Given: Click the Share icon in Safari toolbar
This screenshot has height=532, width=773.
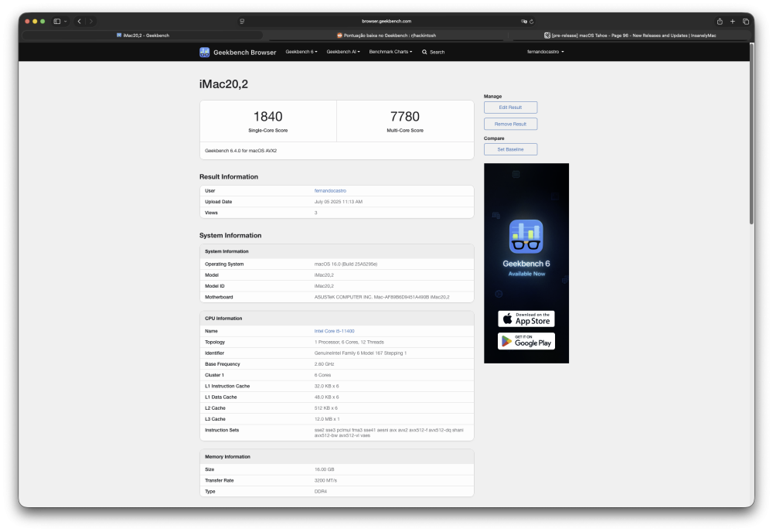Looking at the screenshot, I should tap(719, 21).
